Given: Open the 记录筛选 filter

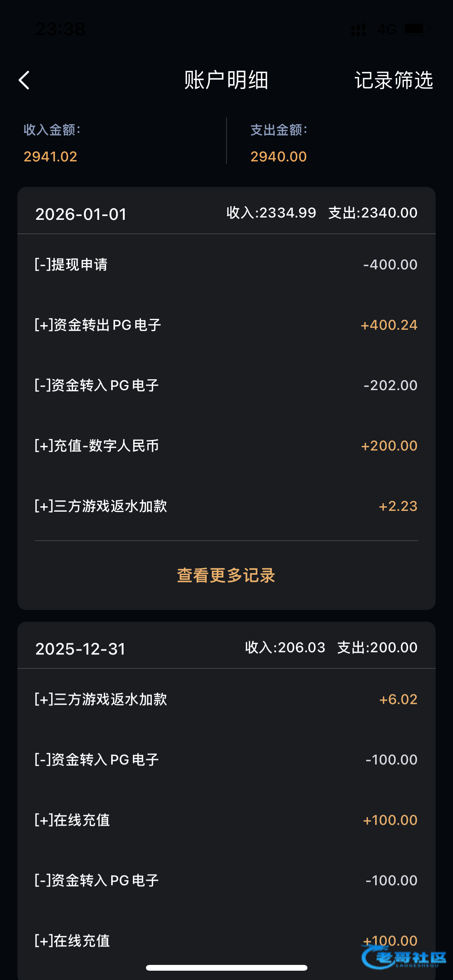Looking at the screenshot, I should pyautogui.click(x=393, y=80).
